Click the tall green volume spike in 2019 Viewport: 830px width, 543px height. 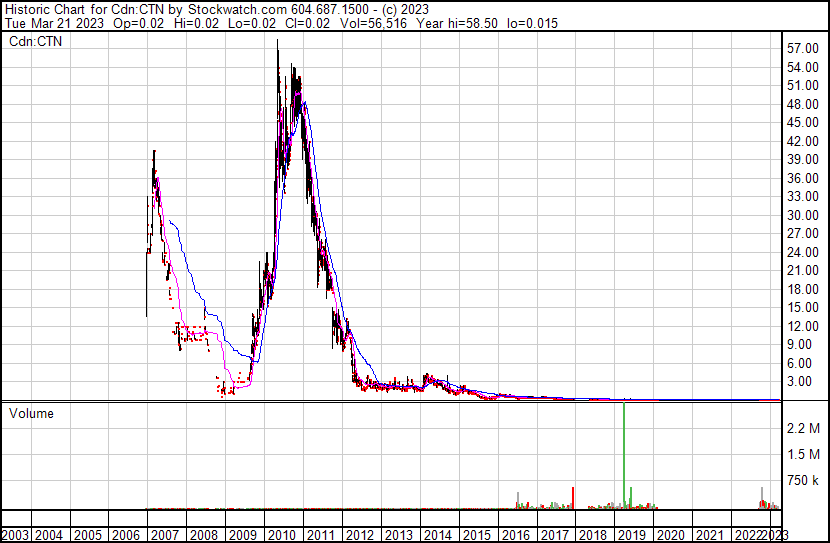click(626, 450)
